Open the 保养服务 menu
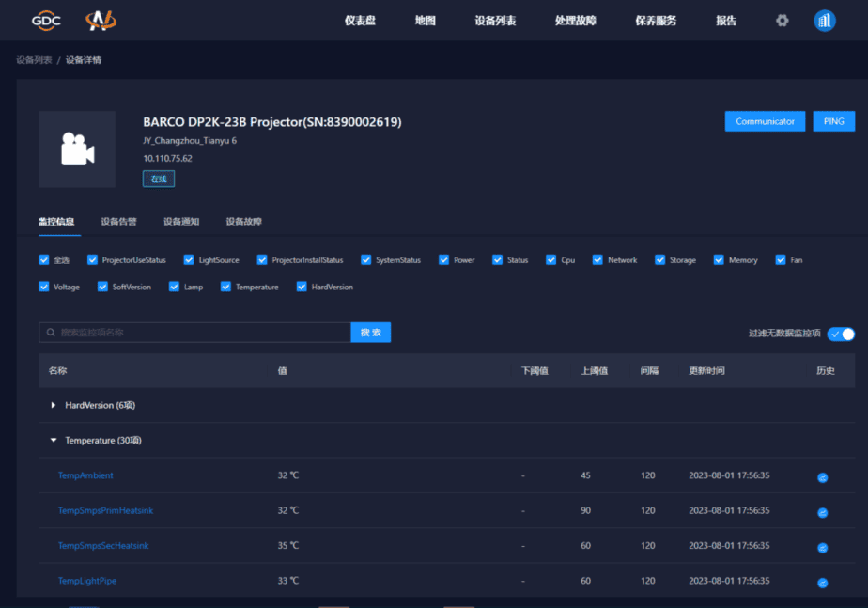 pyautogui.click(x=656, y=21)
